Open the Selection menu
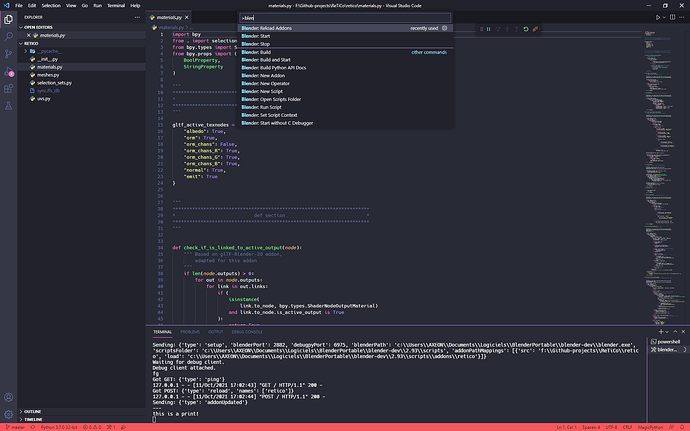Screen dimensions: 690x431 click(51, 5)
